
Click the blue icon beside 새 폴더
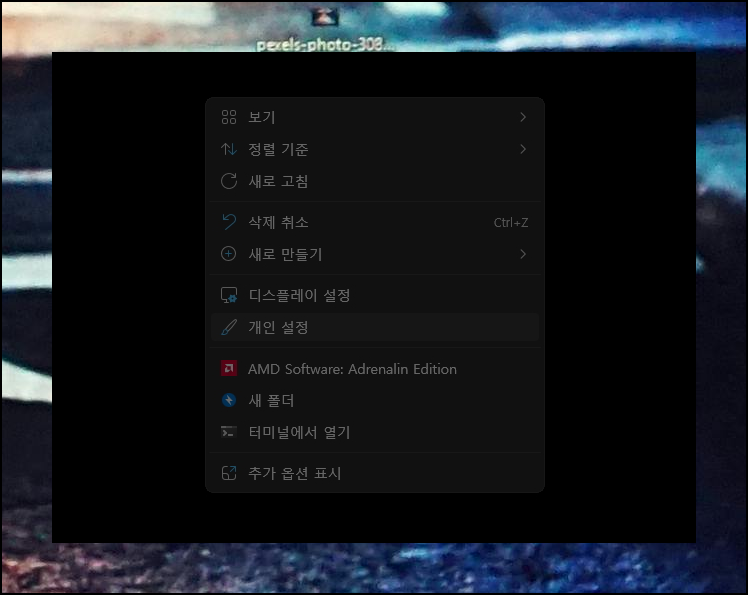[x=229, y=400]
